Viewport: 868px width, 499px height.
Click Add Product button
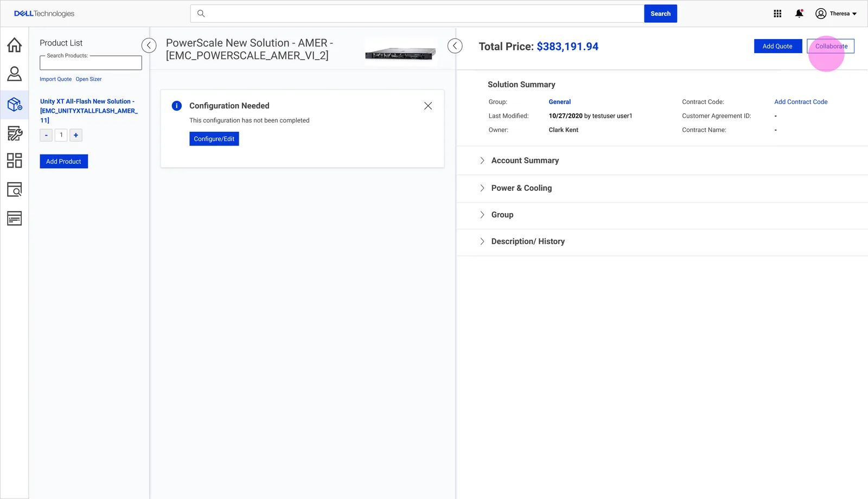coord(63,162)
